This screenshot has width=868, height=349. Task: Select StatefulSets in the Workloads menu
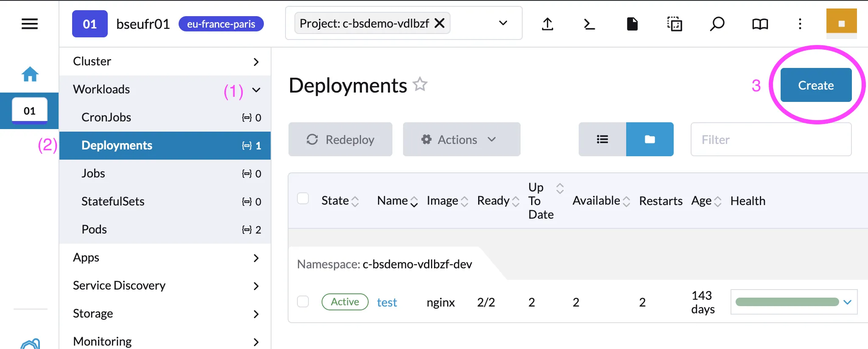click(x=113, y=201)
